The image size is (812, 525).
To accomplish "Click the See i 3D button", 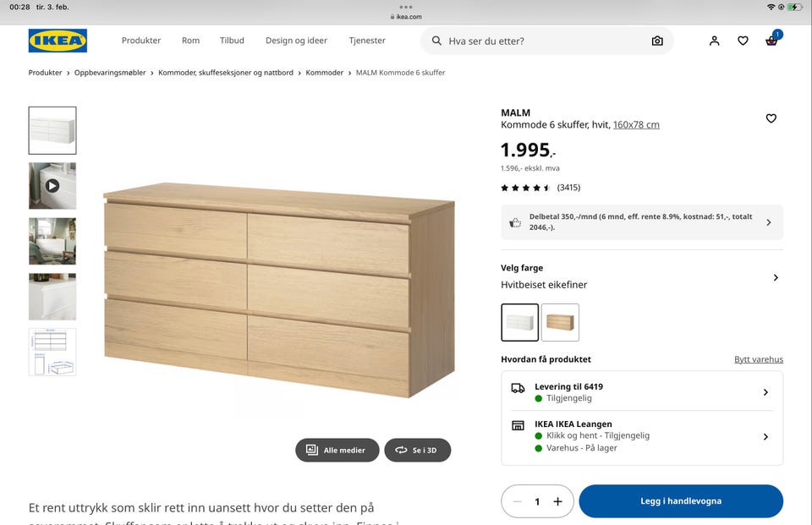I will pos(417,450).
